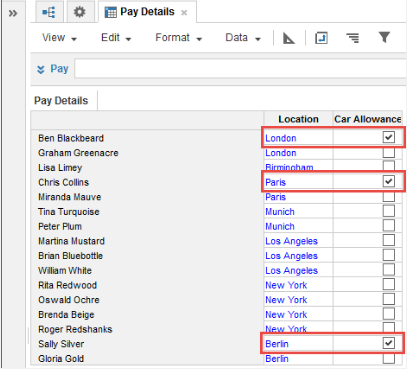Click Paris location for Chris Collins
Viewport: 407px width, 369px height.
point(275,182)
